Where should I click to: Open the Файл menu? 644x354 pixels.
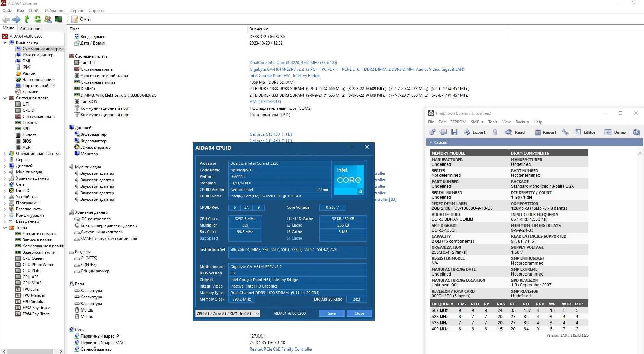coord(7,11)
